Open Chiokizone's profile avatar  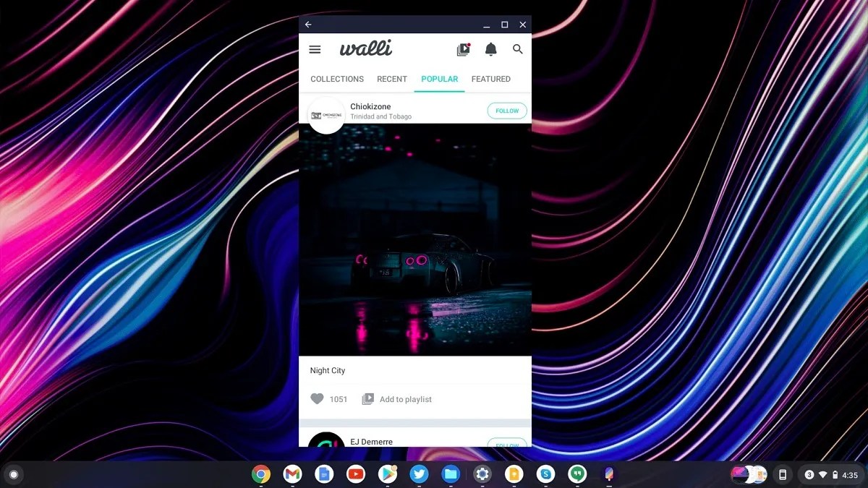(x=326, y=114)
